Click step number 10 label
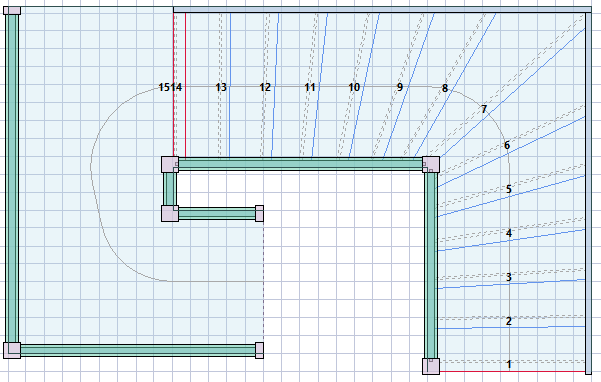 pos(354,87)
